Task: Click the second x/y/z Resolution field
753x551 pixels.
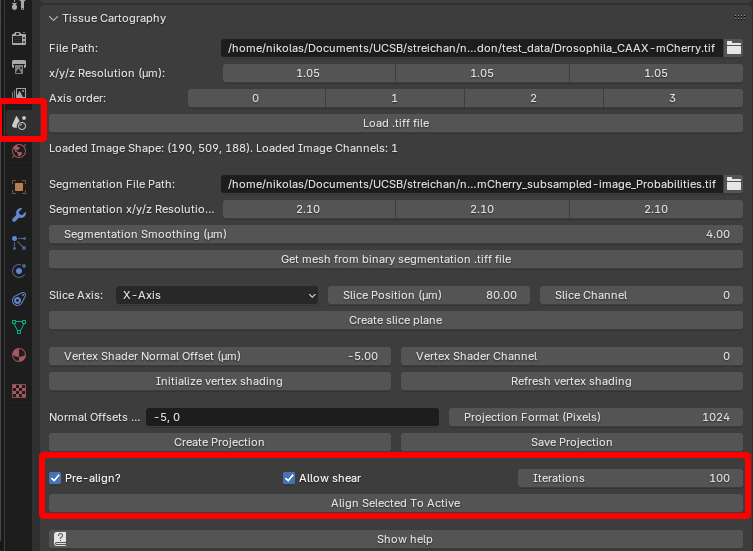Action: (x=482, y=73)
